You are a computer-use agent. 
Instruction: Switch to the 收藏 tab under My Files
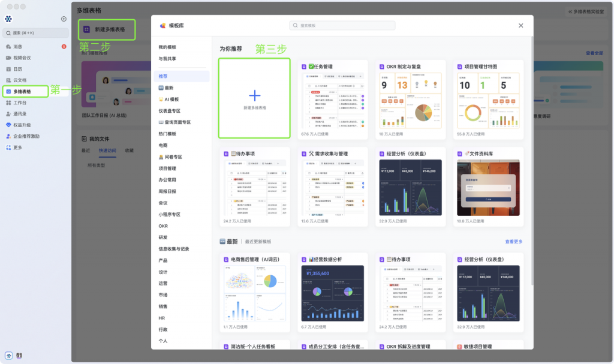tap(130, 151)
